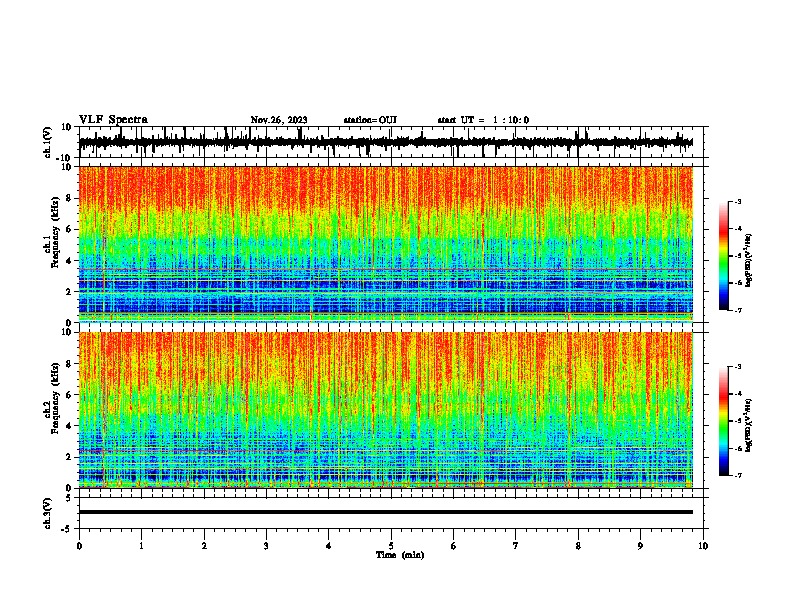This screenshot has height=612, width=792.
Task: Click the ch.3 flat black trace line
Action: (x=386, y=512)
